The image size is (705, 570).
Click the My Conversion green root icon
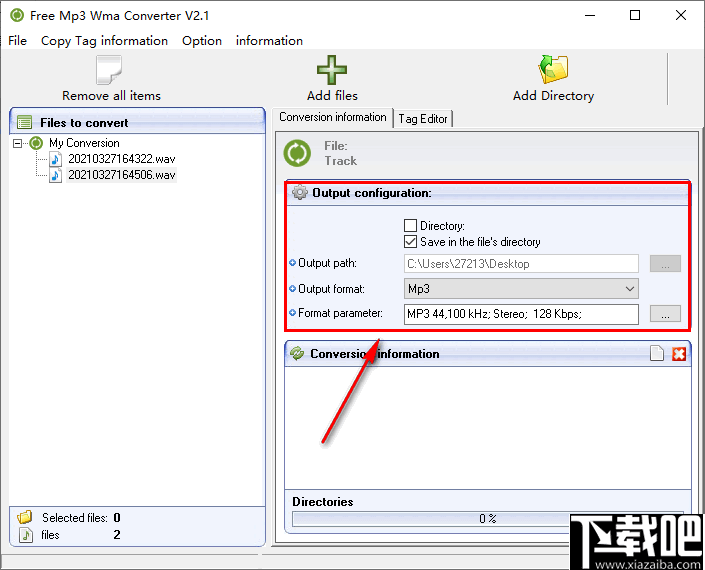click(36, 143)
